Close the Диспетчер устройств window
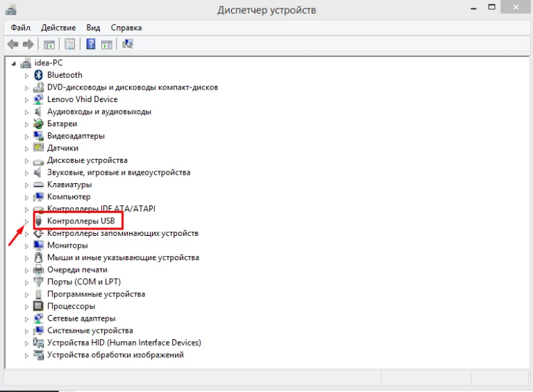The image size is (533, 392). coord(516,7)
